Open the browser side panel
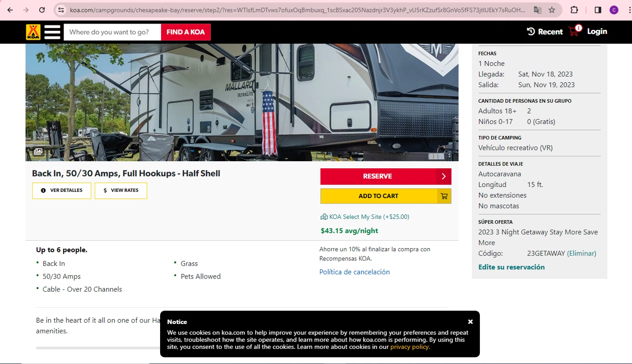Viewport: 632px width, 364px height. (598, 10)
